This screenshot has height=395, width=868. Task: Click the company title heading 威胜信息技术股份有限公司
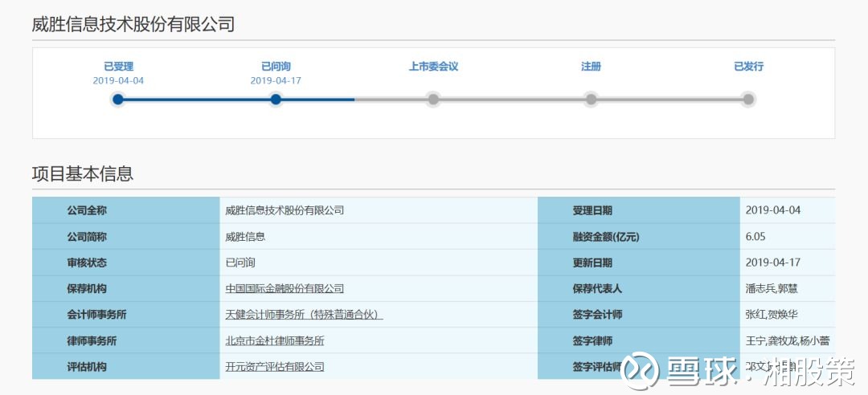tap(133, 24)
